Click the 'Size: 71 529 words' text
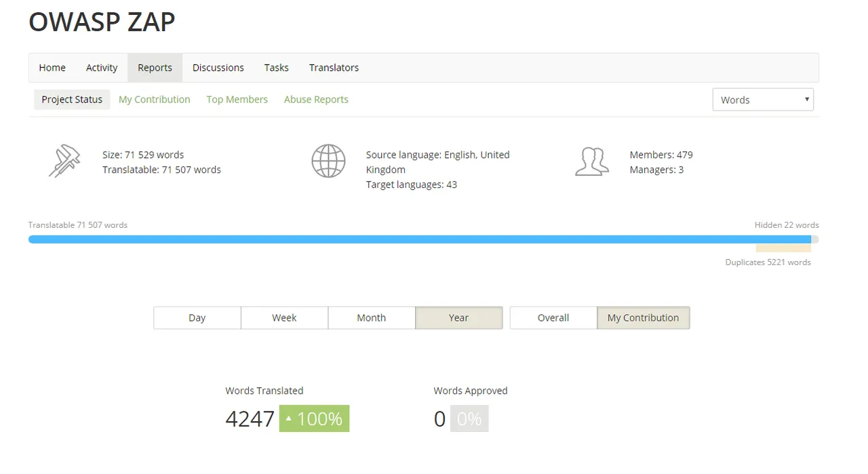This screenshot has height=474, width=868. [143, 155]
